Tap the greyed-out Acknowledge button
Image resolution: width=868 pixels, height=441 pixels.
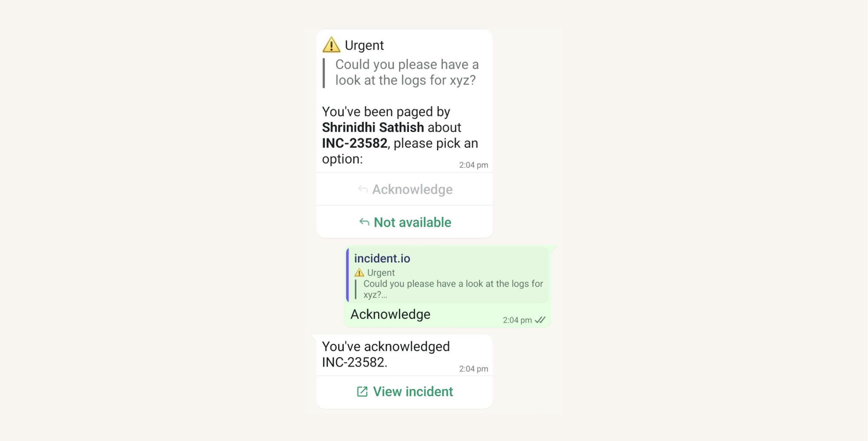pos(404,189)
